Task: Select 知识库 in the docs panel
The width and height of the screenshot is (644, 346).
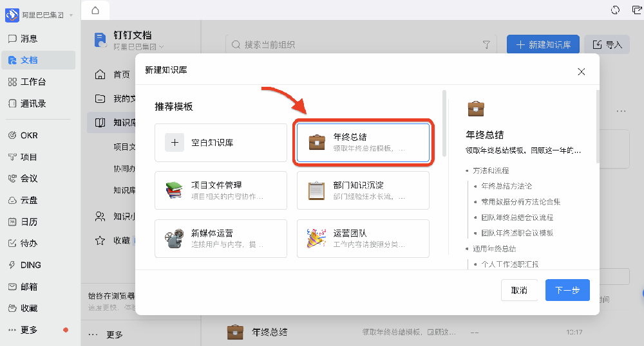Action: click(x=111, y=123)
